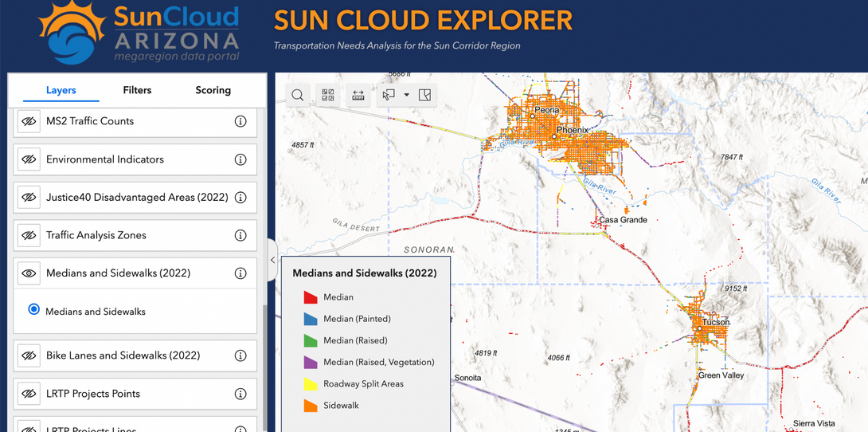Show the Environmental Indicators layer
This screenshot has height=432, width=868.
pyautogui.click(x=29, y=159)
